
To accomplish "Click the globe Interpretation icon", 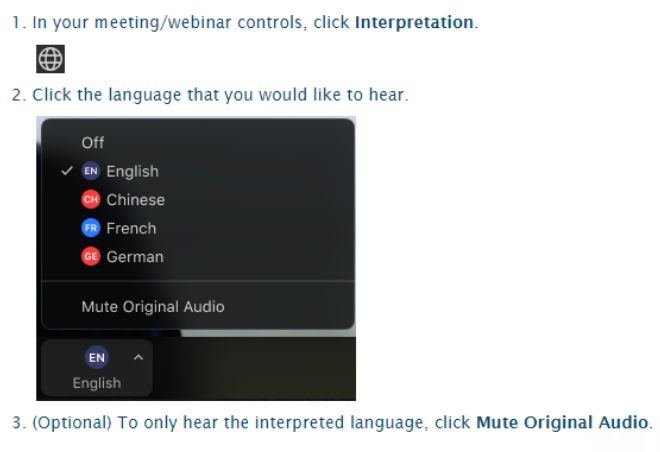I will click(x=50, y=60).
